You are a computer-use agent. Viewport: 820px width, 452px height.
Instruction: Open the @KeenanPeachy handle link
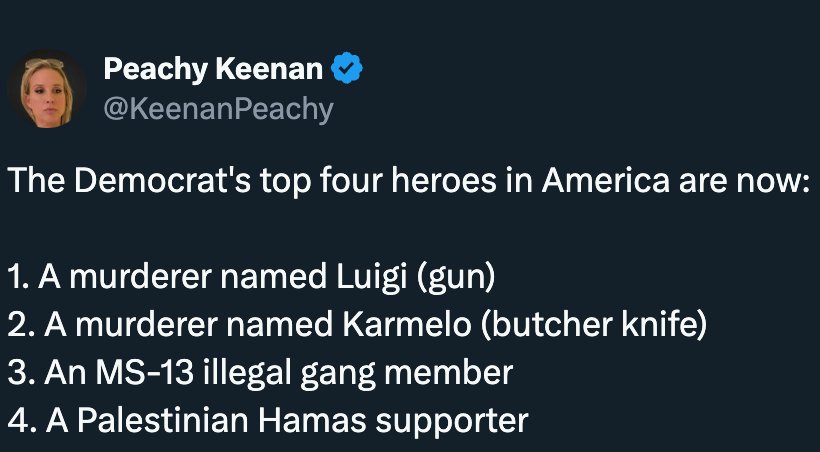[217, 108]
